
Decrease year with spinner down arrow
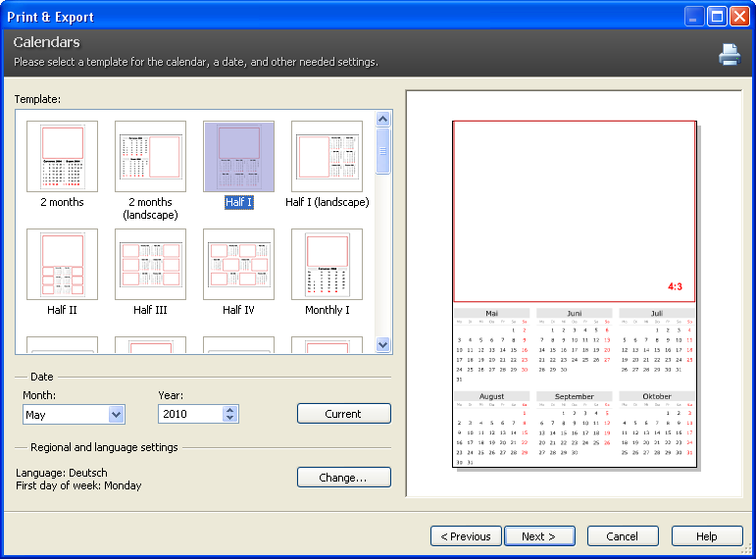[230, 418]
